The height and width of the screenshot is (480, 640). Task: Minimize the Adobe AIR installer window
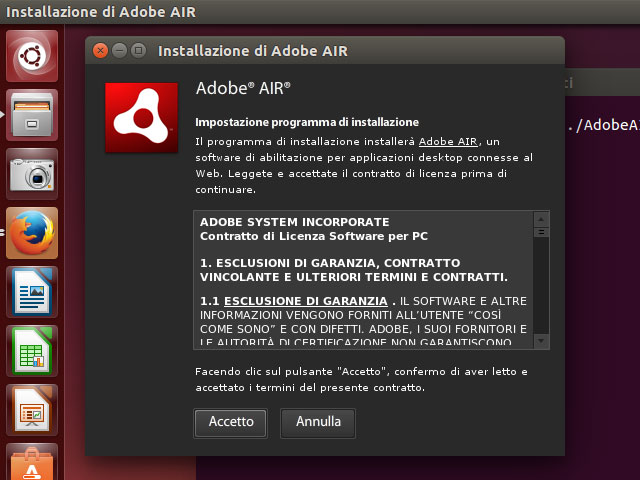tap(120, 51)
